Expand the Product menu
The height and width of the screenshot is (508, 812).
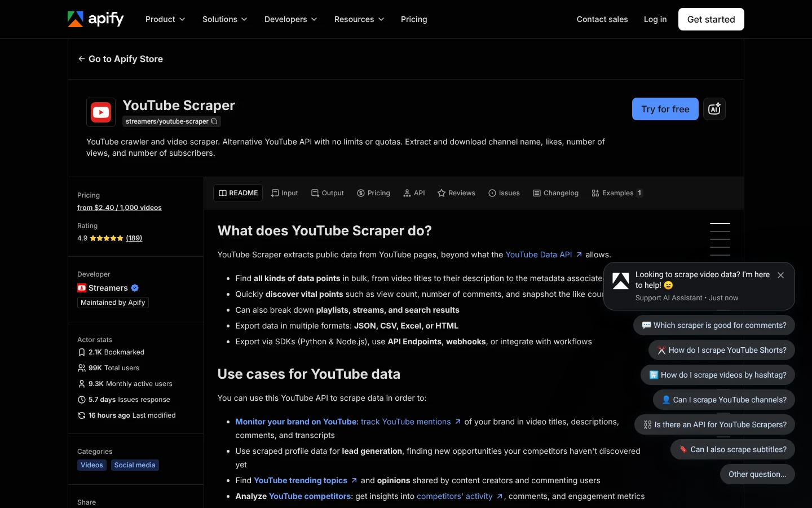pos(165,19)
